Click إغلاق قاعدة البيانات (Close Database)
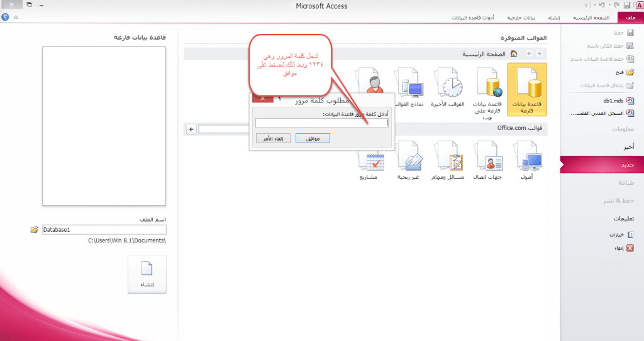 607,85
